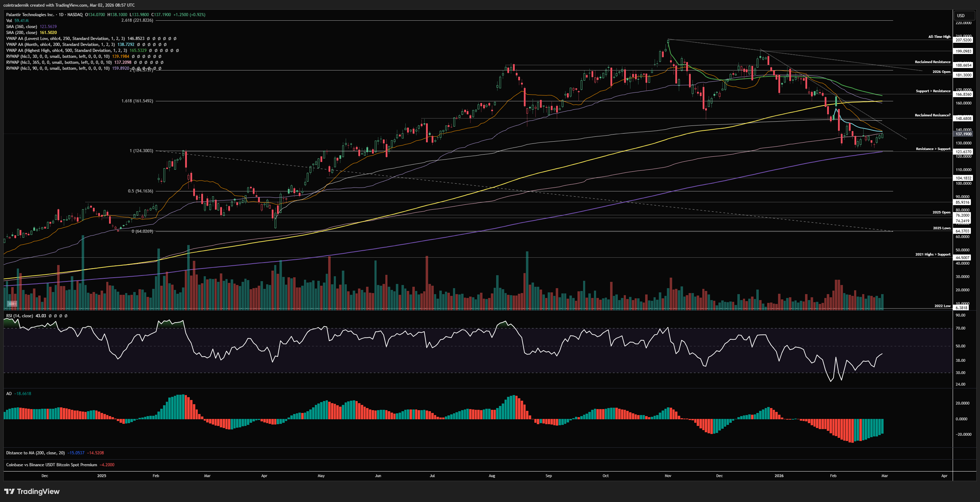Image resolution: width=980 pixels, height=502 pixels.
Task: Select the RSI (14, close) indicator legend
Action: pos(19,316)
